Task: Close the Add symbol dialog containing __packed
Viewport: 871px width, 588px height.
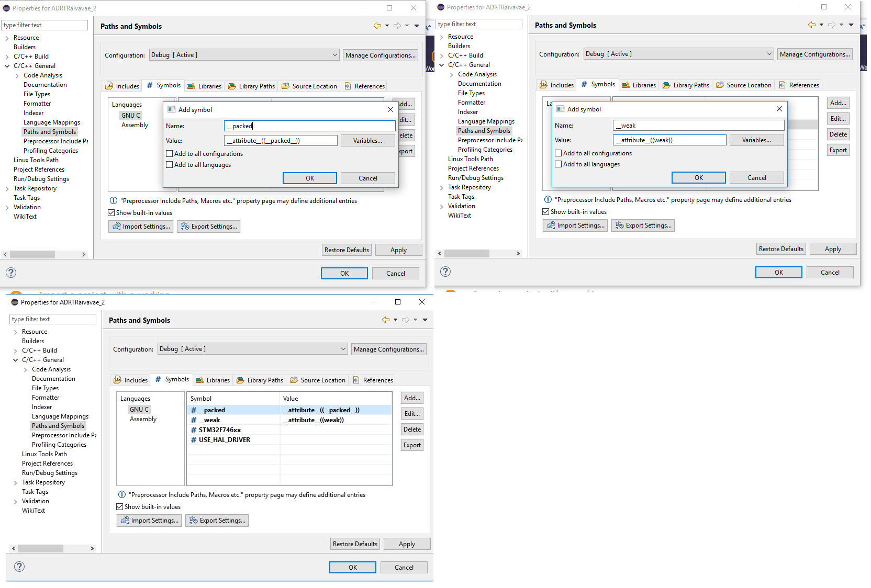Action: (x=390, y=109)
